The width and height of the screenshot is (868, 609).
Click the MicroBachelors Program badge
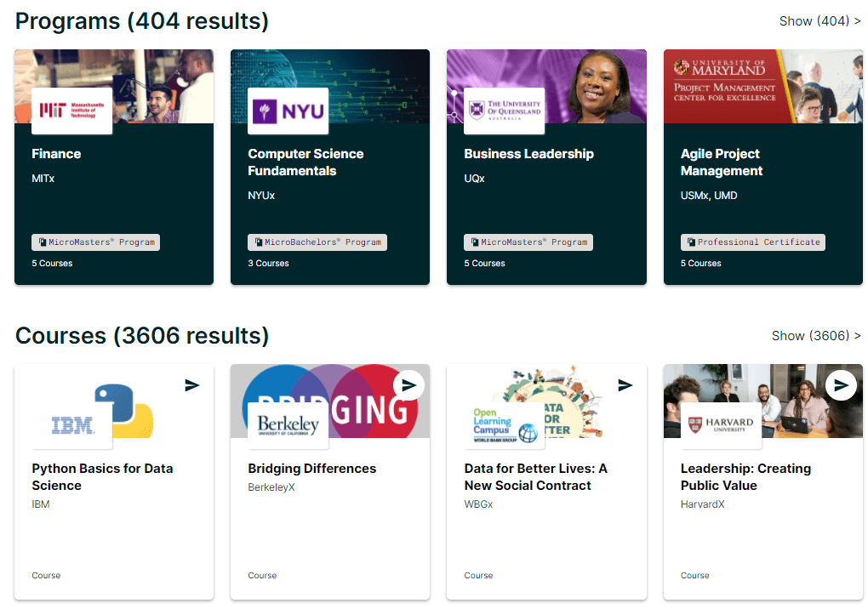[317, 242]
